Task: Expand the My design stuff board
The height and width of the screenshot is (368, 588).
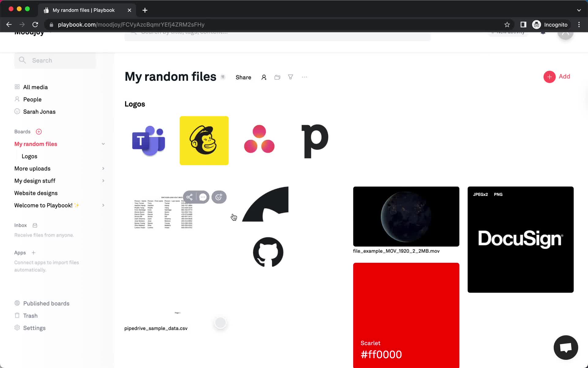Action: click(103, 181)
